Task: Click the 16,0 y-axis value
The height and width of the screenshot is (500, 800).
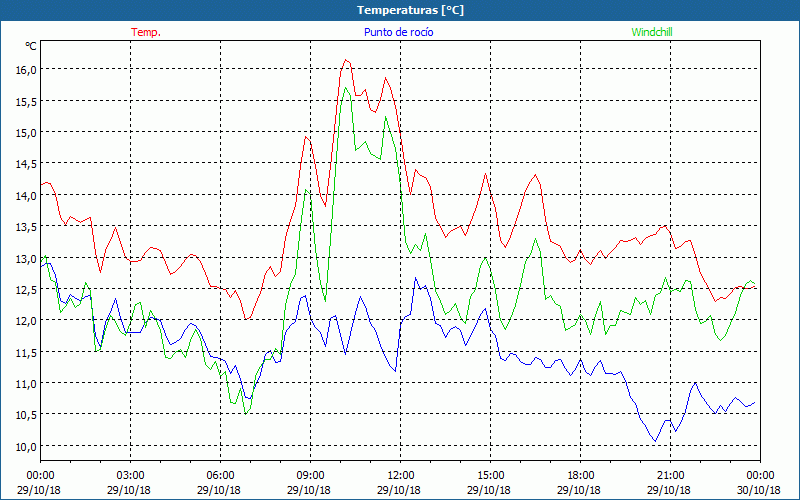Action: click(x=26, y=70)
